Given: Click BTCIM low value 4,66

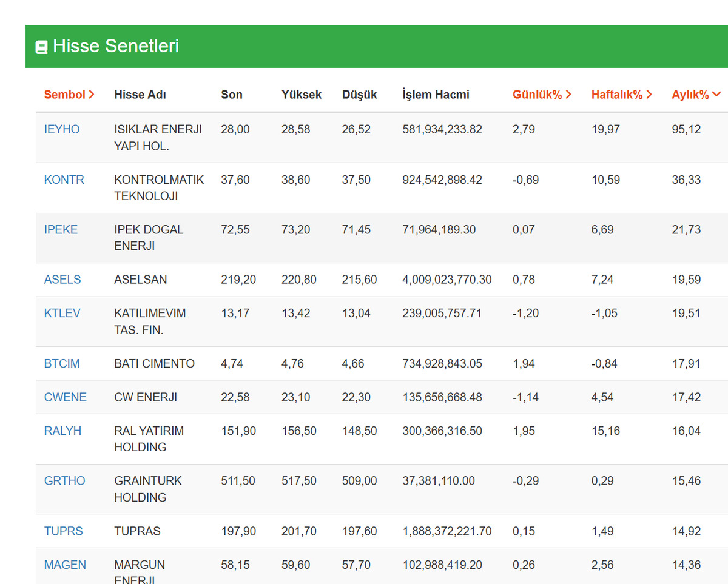Looking at the screenshot, I should click(353, 364).
